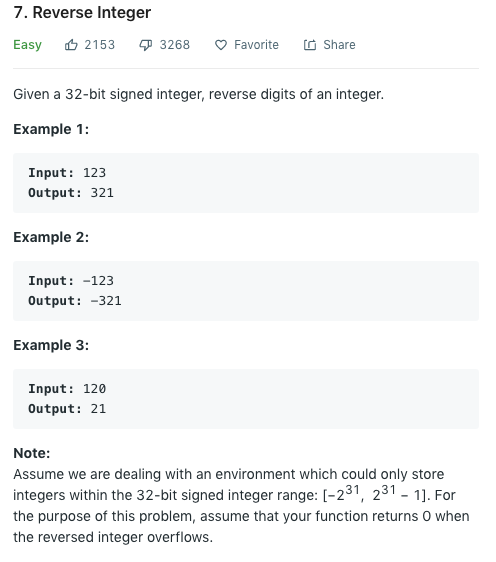
Task: Click the Note heading
Action: (x=32, y=453)
